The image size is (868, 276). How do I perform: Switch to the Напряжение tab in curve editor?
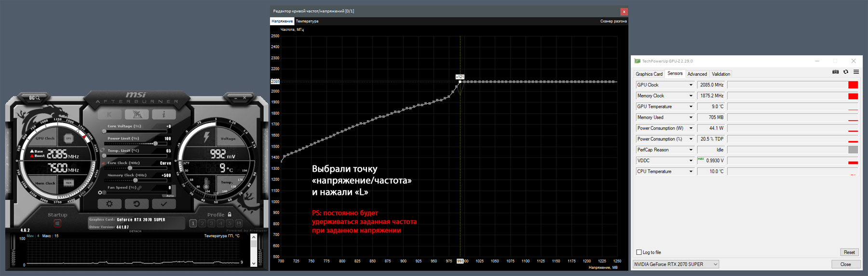click(282, 21)
